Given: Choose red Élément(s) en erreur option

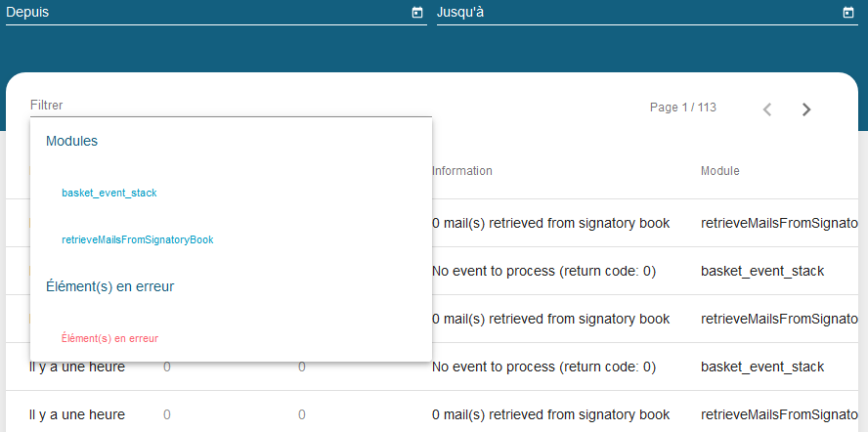Looking at the screenshot, I should click(109, 338).
